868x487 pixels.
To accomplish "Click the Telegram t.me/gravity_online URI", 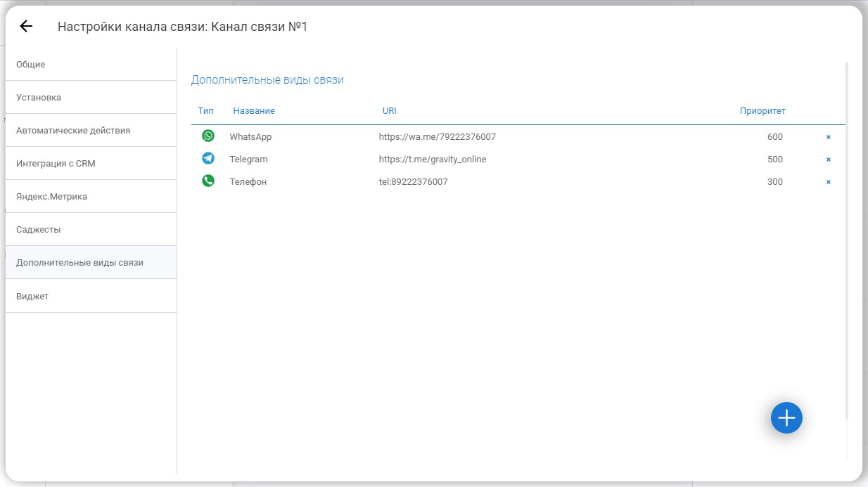I will (432, 160).
